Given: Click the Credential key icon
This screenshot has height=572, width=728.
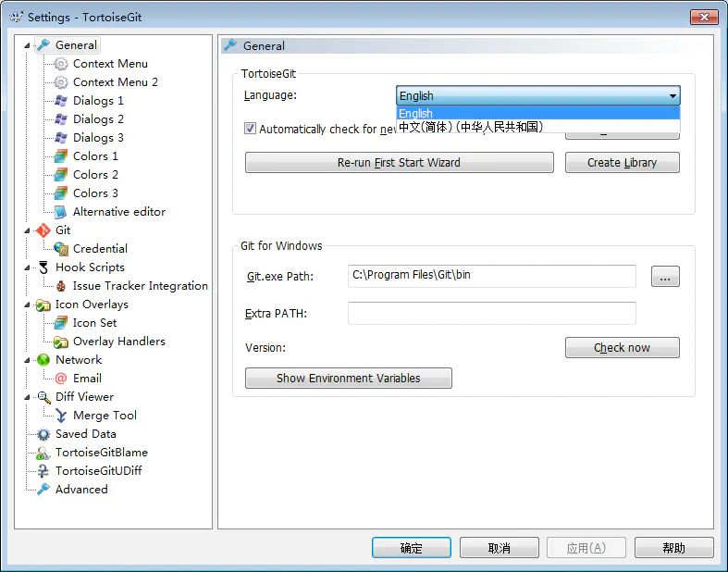Looking at the screenshot, I should tap(61, 249).
